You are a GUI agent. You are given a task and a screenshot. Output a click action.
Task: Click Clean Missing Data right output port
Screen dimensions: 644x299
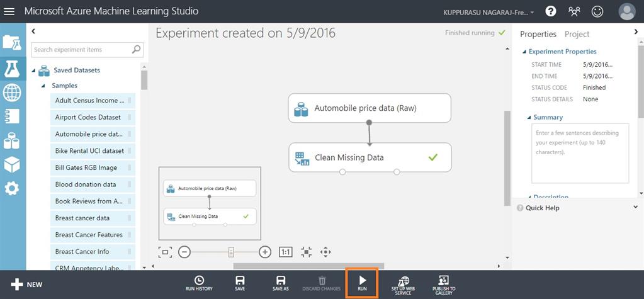(x=397, y=172)
